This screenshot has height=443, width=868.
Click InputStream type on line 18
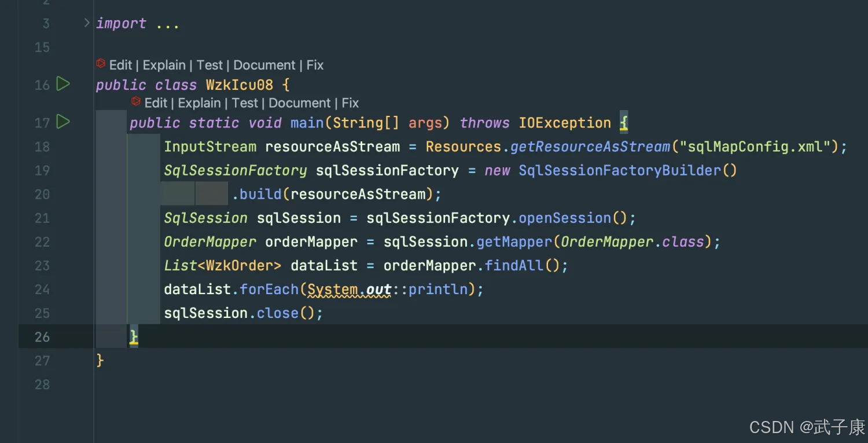(x=210, y=147)
